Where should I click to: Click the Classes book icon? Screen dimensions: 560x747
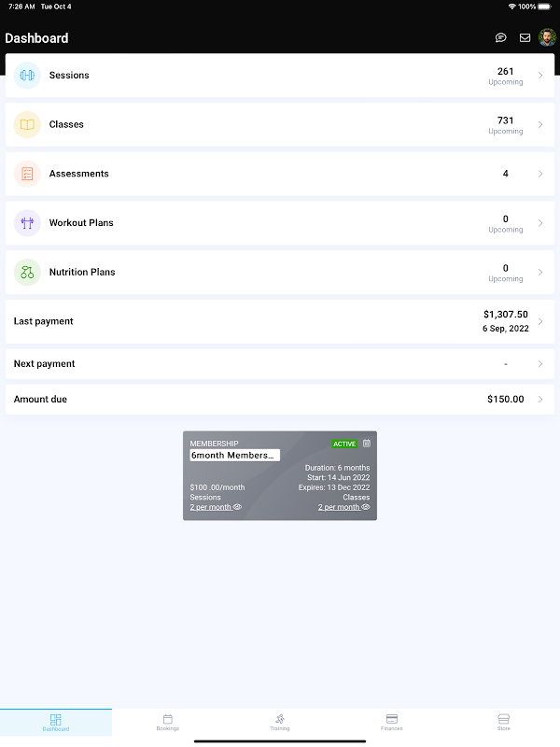[x=27, y=124]
